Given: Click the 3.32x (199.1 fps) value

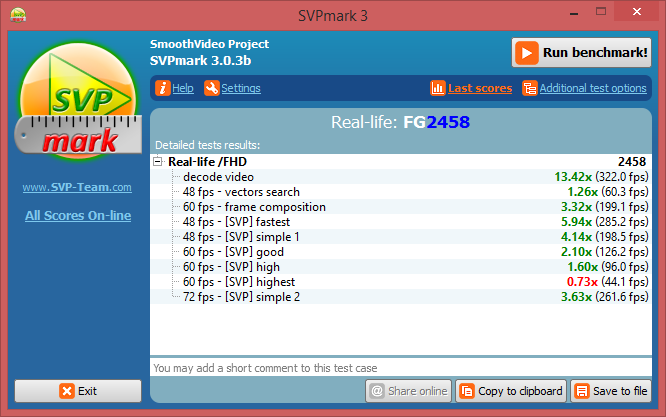Looking at the screenshot, I should [604, 207].
